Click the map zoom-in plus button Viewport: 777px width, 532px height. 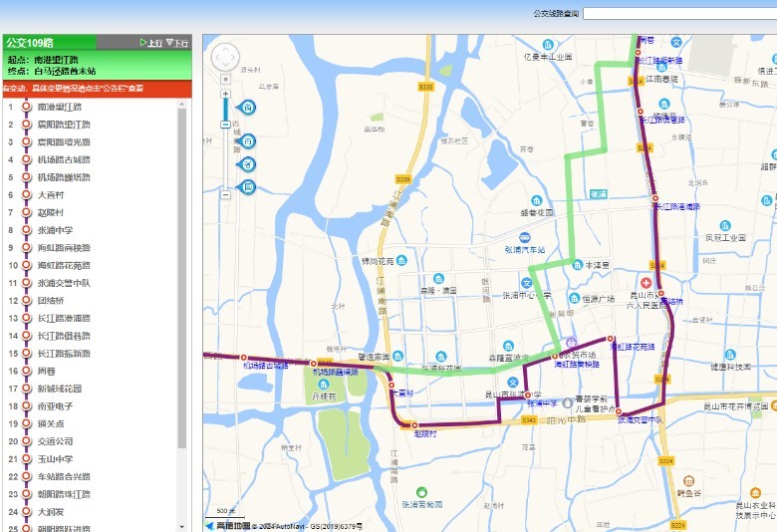pos(225,94)
